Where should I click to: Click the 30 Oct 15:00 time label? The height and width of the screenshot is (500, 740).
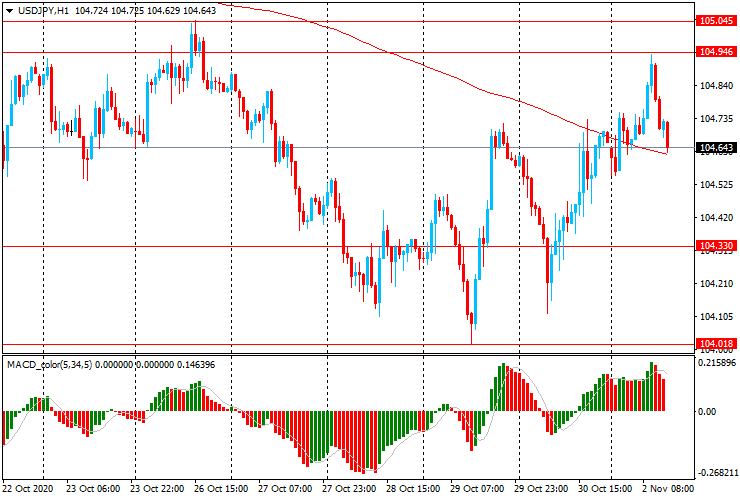click(605, 488)
